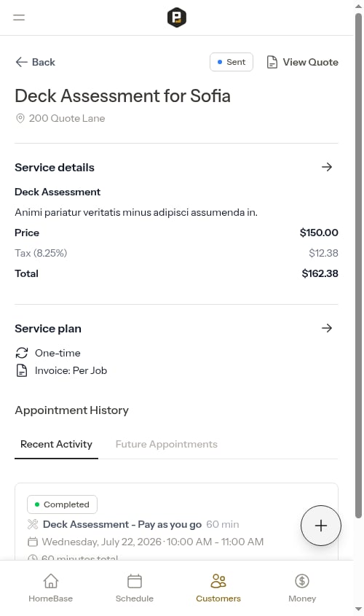Expand Service details with its arrow
Viewport: 364px width, 616px height.
327,167
